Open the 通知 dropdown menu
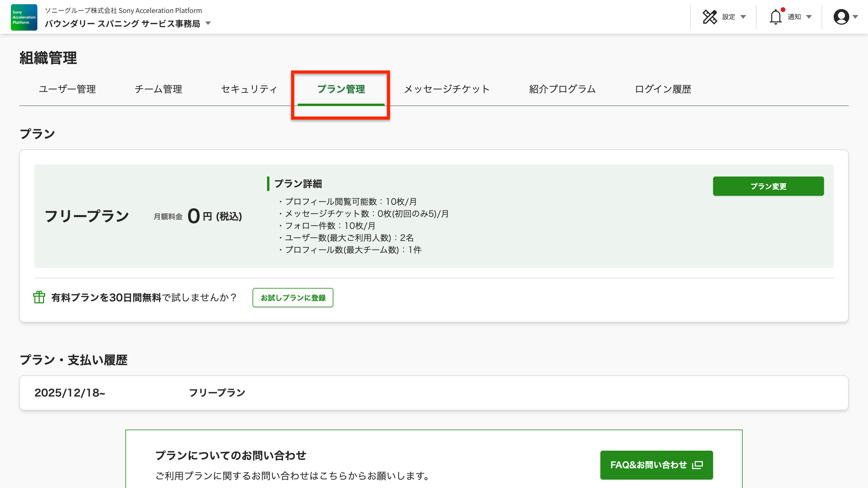 (x=809, y=17)
